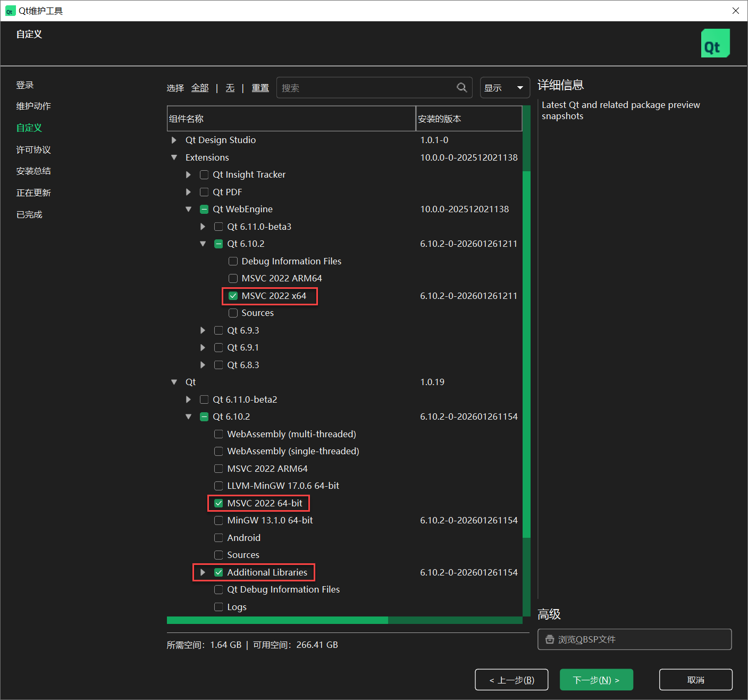This screenshot has width=748, height=700.
Task: Go to the 已完成 step
Action: [29, 214]
